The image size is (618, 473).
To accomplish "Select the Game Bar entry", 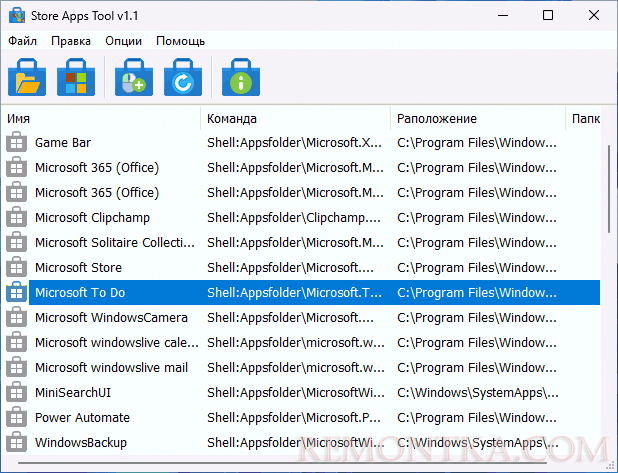I will [63, 143].
